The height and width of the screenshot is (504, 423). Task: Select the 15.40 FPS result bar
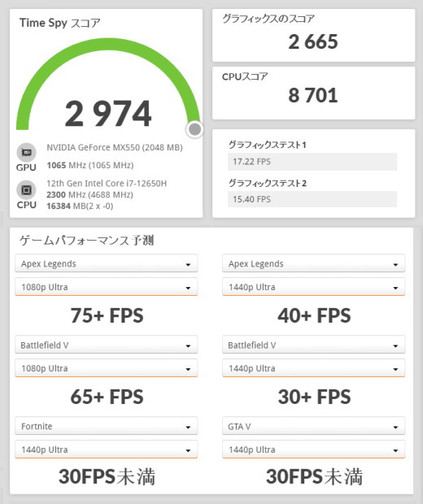[x=312, y=199]
